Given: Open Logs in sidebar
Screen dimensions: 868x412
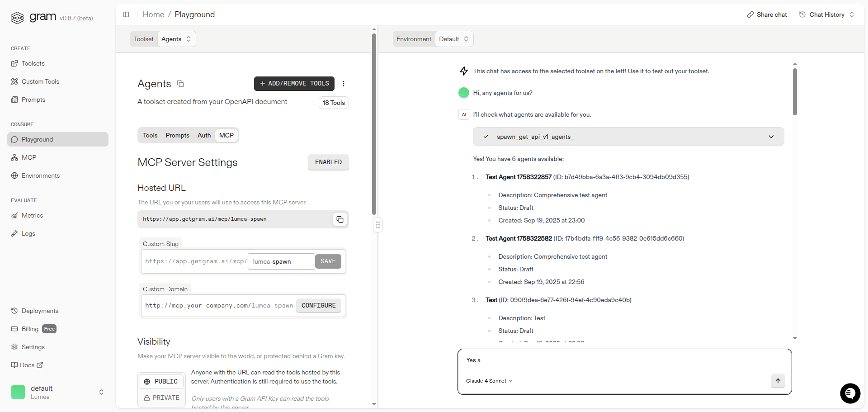Looking at the screenshot, I should click(58, 233).
